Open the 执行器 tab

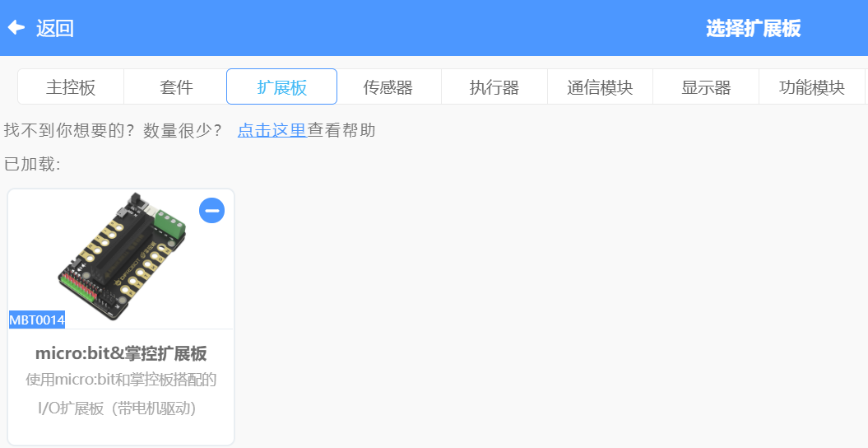(494, 87)
